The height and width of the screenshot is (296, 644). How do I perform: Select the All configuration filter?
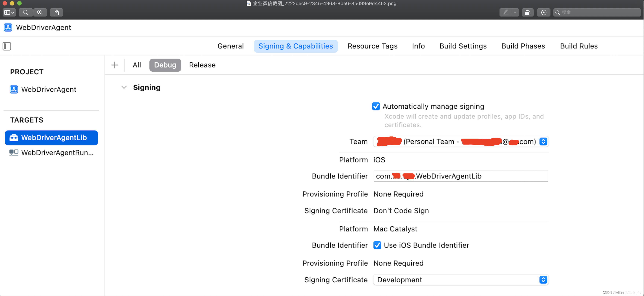[x=137, y=65]
